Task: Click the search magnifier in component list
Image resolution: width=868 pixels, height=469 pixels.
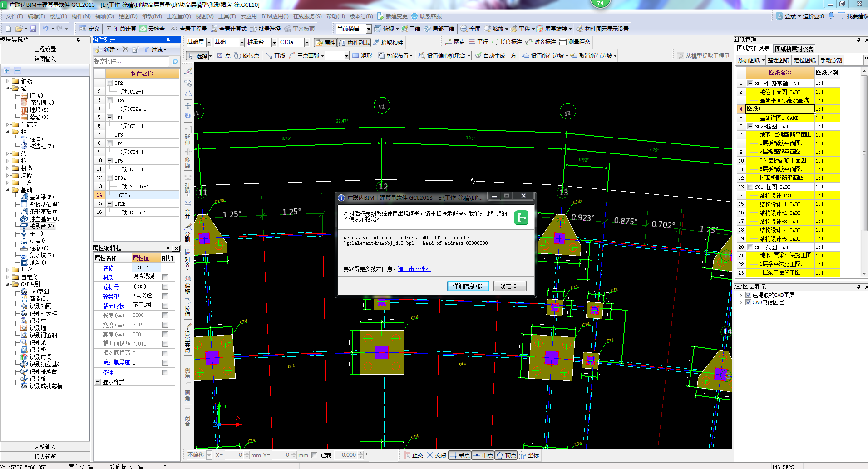Action: (x=175, y=61)
